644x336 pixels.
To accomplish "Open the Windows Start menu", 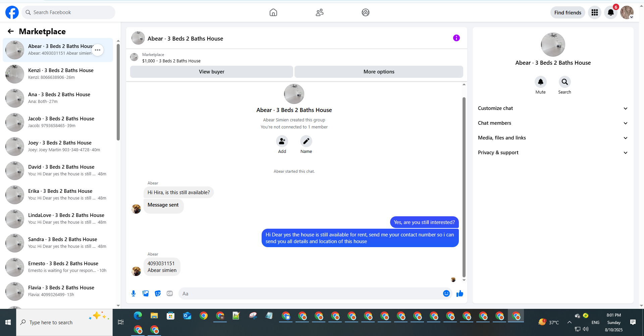I will pos(8,322).
